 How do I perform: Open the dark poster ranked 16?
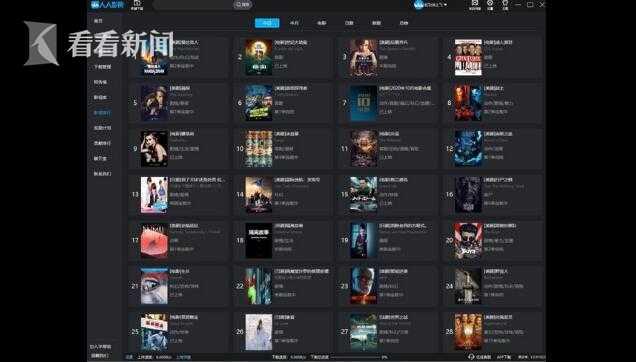click(x=468, y=194)
